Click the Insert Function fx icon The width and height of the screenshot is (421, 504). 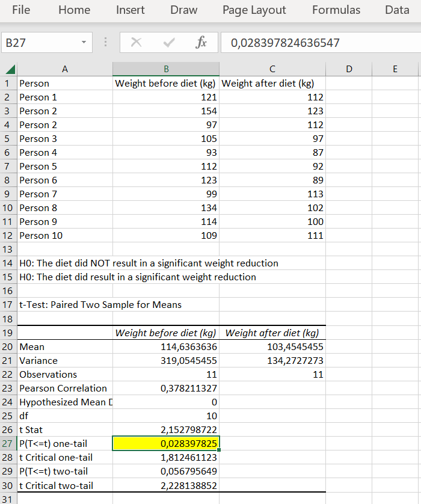[201, 43]
